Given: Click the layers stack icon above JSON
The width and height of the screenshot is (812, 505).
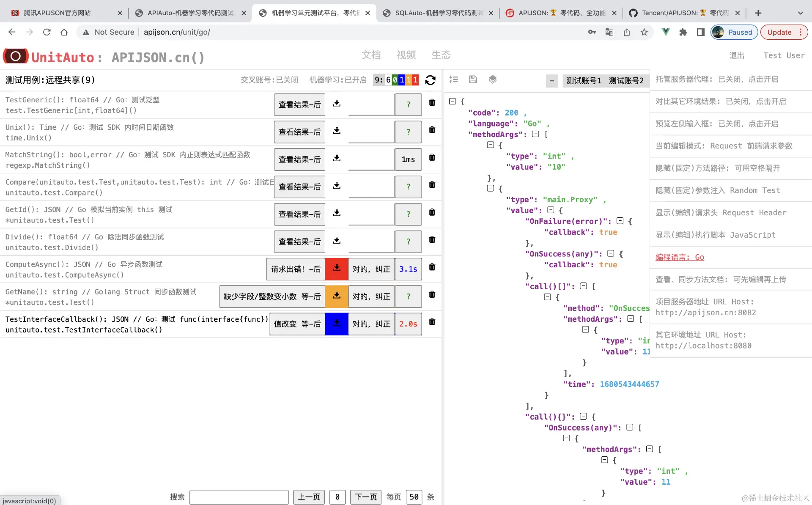Looking at the screenshot, I should pyautogui.click(x=492, y=79).
